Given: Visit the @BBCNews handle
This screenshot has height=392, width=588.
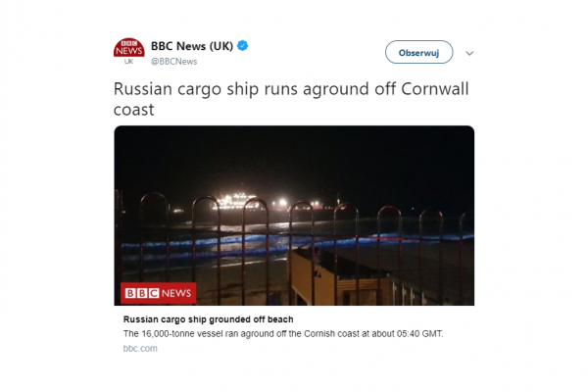Looking at the screenshot, I should [173, 62].
